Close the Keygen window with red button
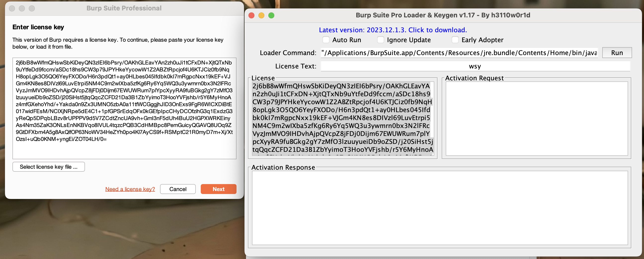 tap(251, 15)
